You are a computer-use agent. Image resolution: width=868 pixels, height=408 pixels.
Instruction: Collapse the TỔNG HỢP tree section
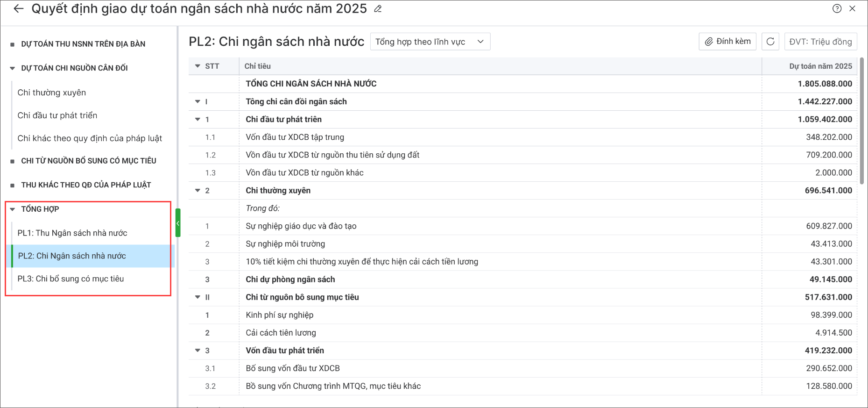point(13,209)
